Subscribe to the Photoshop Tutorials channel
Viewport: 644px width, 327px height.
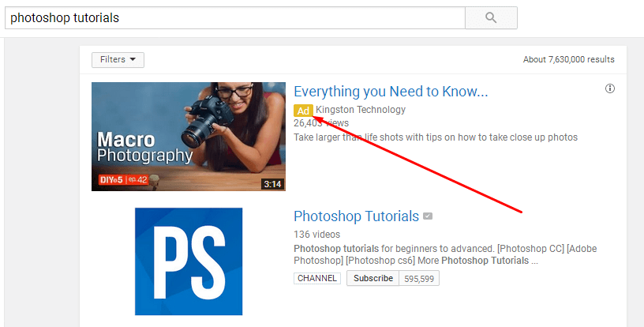click(x=373, y=278)
